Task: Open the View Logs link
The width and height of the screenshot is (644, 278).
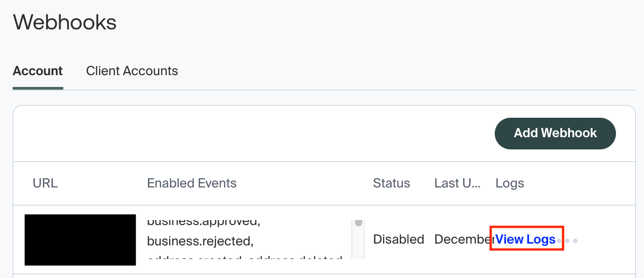Action: (x=526, y=239)
